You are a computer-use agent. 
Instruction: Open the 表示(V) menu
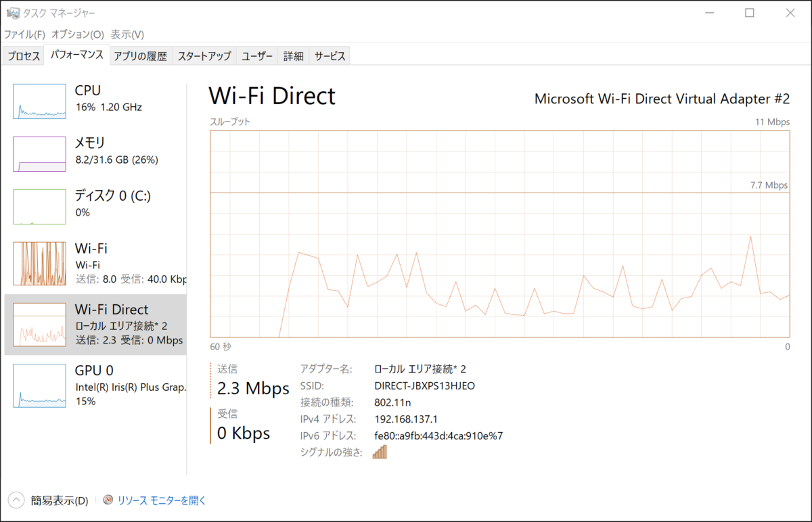point(127,34)
